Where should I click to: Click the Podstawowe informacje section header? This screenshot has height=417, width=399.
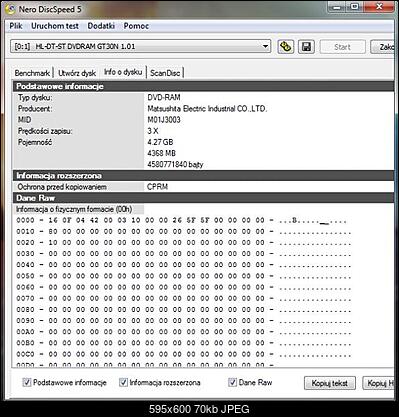tap(203, 86)
